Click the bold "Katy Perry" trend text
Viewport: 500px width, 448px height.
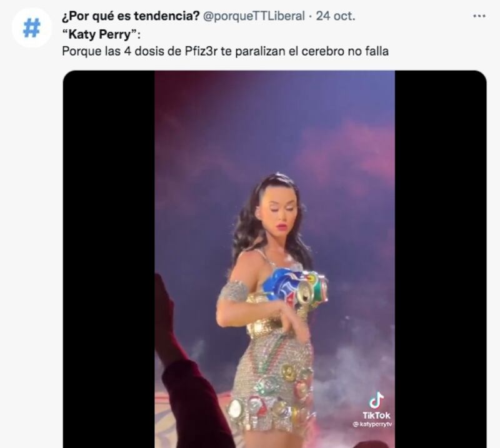tap(101, 34)
